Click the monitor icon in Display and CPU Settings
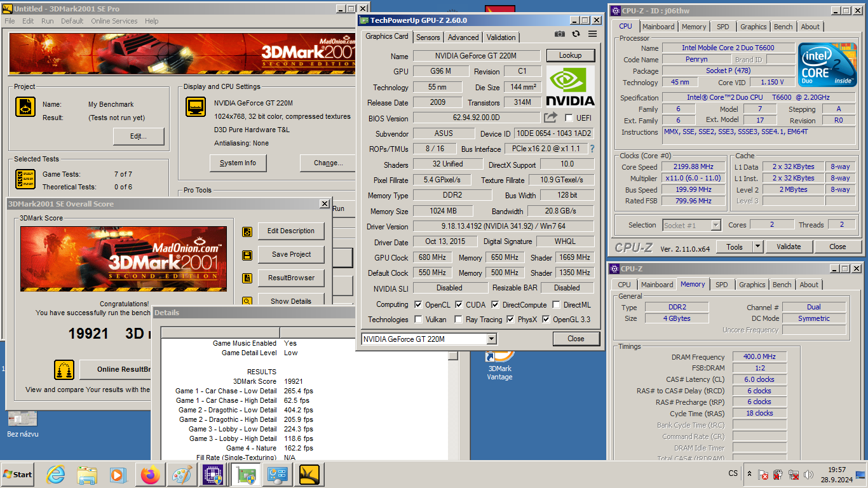868x488 pixels. point(196,107)
